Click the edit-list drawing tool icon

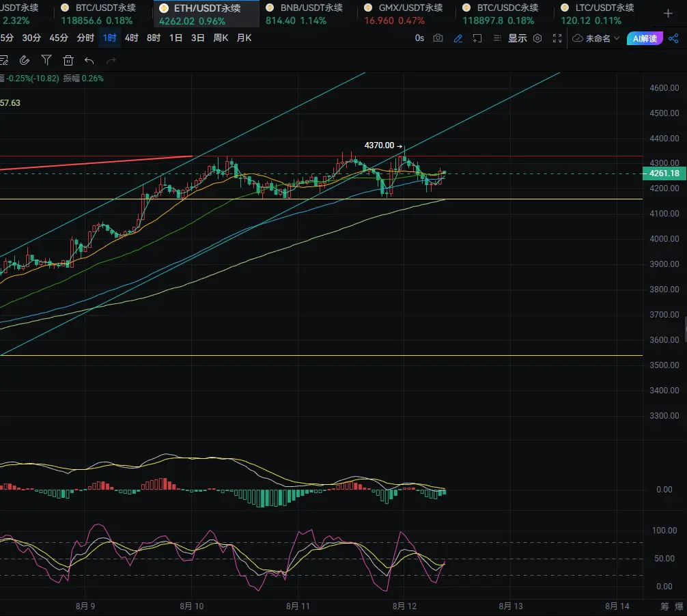click(x=3, y=60)
